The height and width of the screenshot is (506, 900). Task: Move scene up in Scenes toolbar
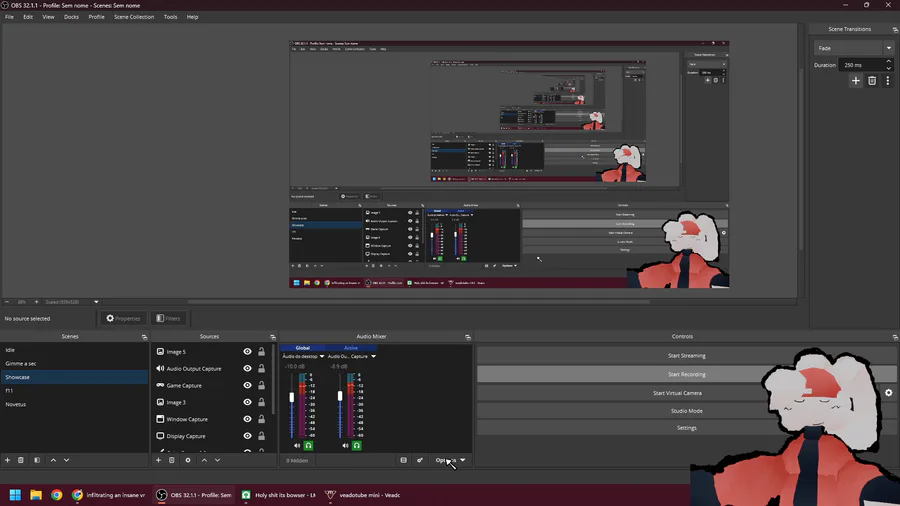53,460
